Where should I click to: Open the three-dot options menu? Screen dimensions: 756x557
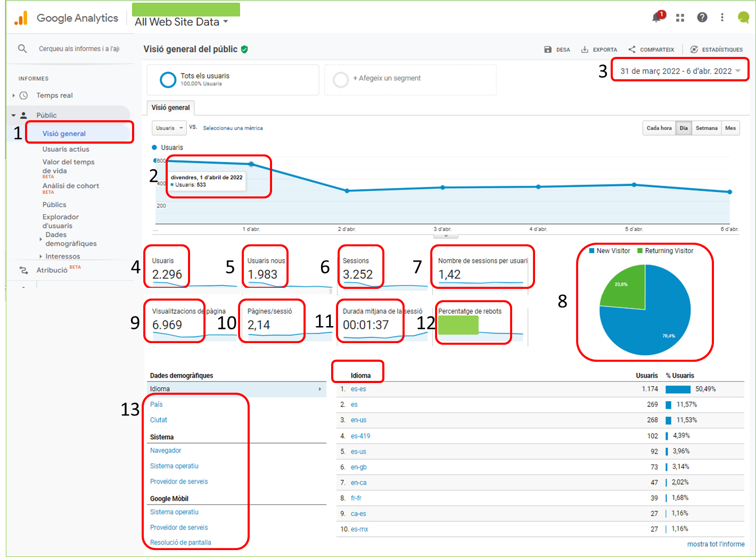(722, 18)
